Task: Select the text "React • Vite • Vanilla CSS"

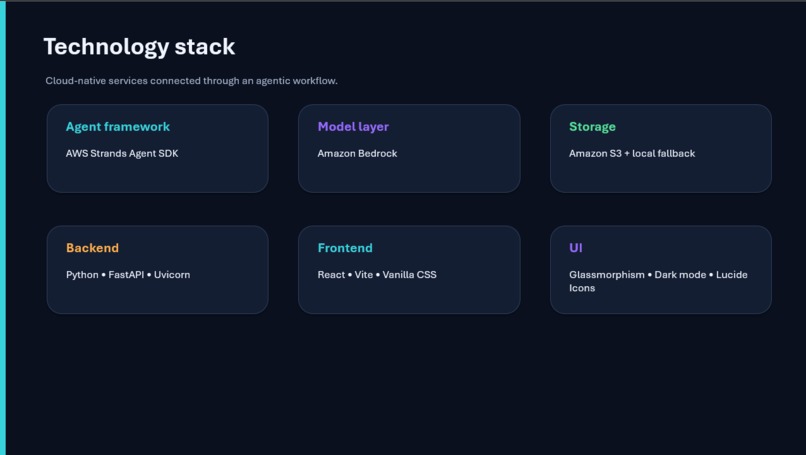Action: (x=377, y=275)
